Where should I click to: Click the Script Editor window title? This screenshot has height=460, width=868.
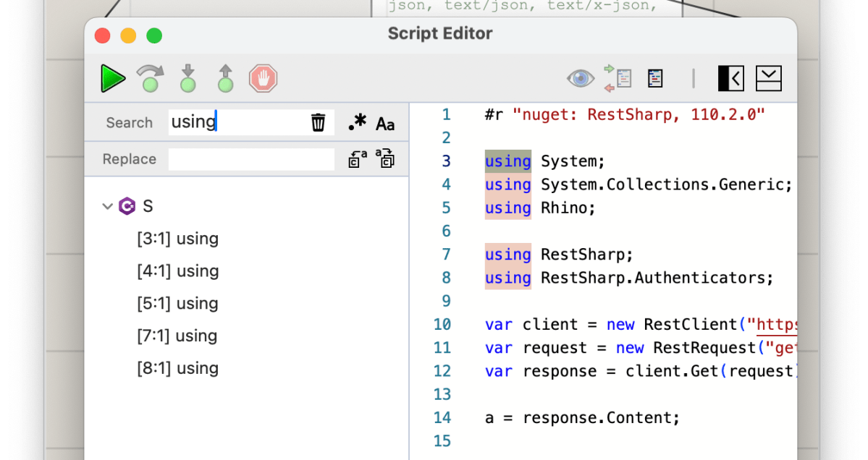point(440,34)
